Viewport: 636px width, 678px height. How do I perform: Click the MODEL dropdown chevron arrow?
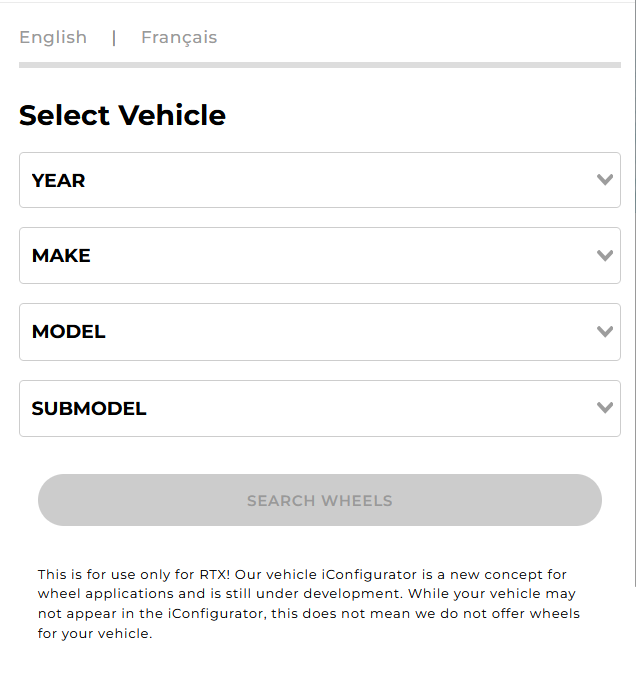[x=604, y=331]
